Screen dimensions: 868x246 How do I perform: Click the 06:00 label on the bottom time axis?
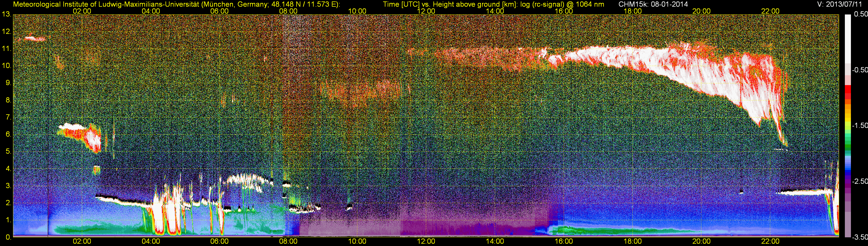[x=219, y=241]
